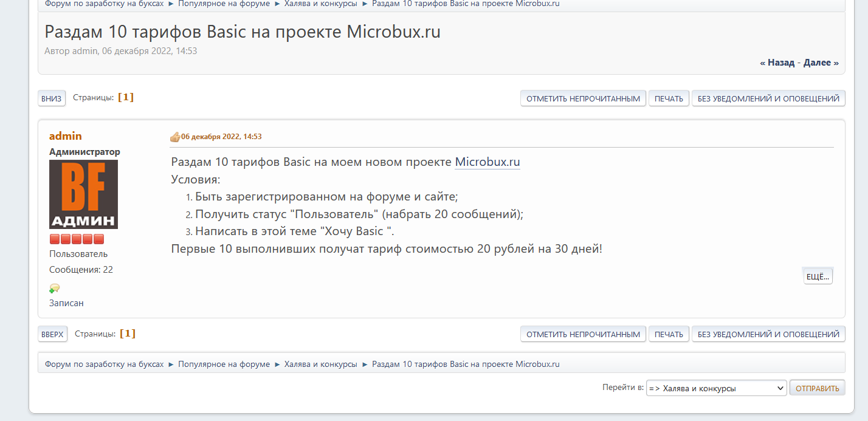
Task: Go to Далее » next topic
Action: 821,63
